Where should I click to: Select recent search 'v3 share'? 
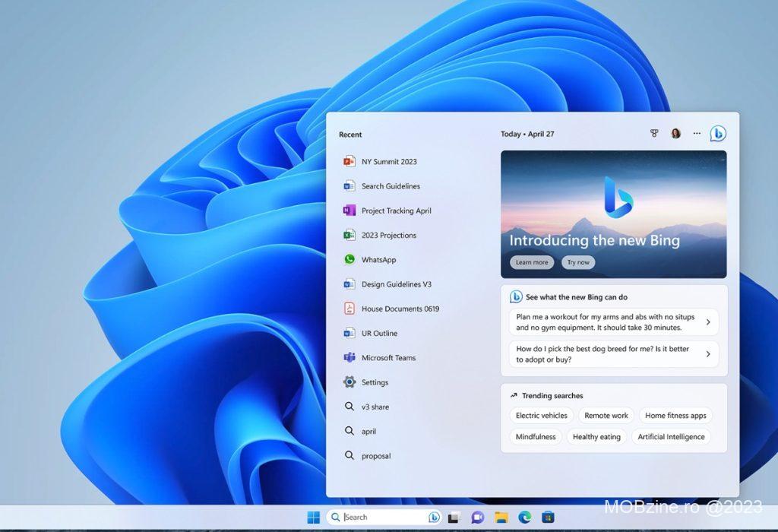point(375,407)
